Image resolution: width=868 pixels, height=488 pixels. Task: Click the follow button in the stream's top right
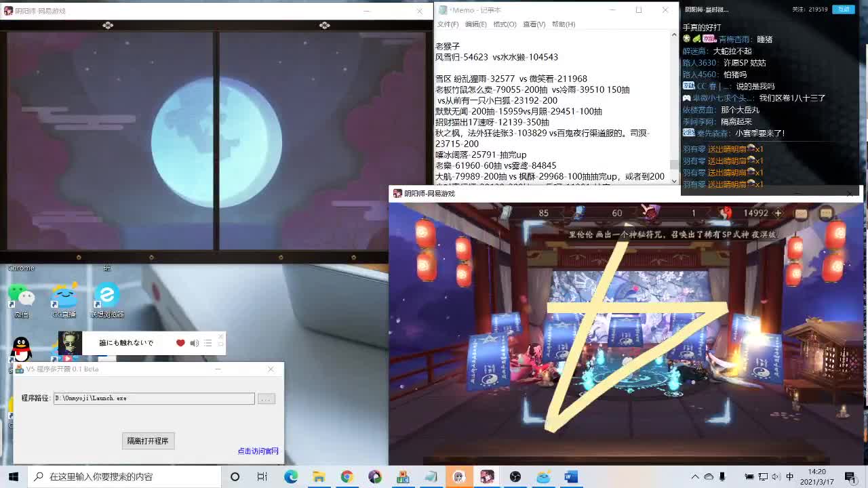click(843, 9)
